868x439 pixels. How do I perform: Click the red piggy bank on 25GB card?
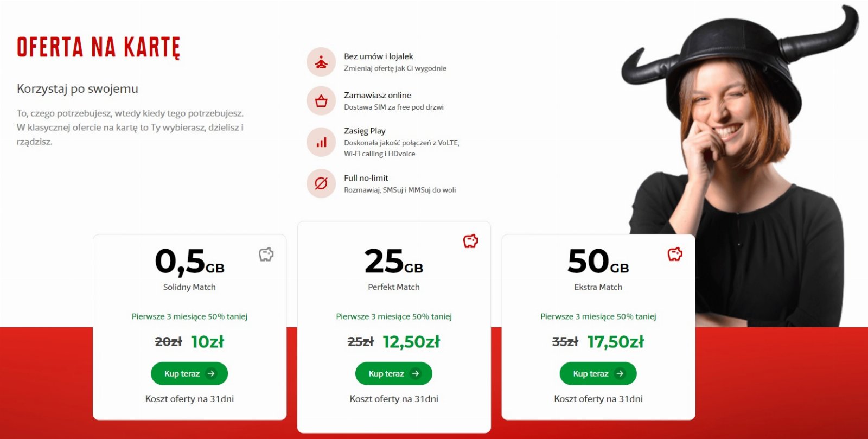click(470, 241)
